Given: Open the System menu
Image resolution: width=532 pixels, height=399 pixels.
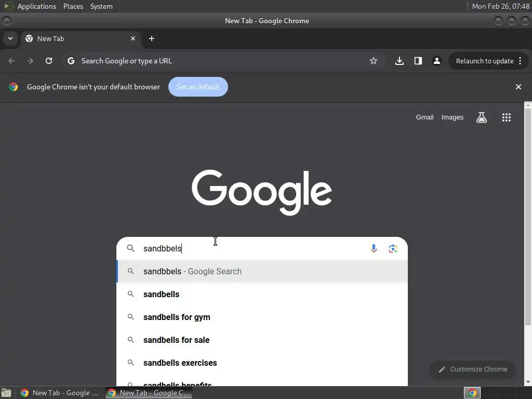Looking at the screenshot, I should point(101,6).
